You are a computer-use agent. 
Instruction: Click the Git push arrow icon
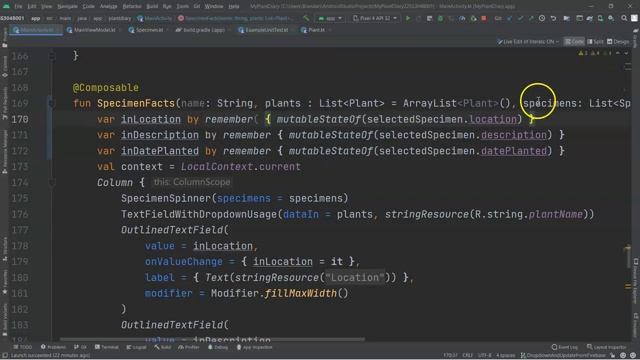(x=531, y=18)
